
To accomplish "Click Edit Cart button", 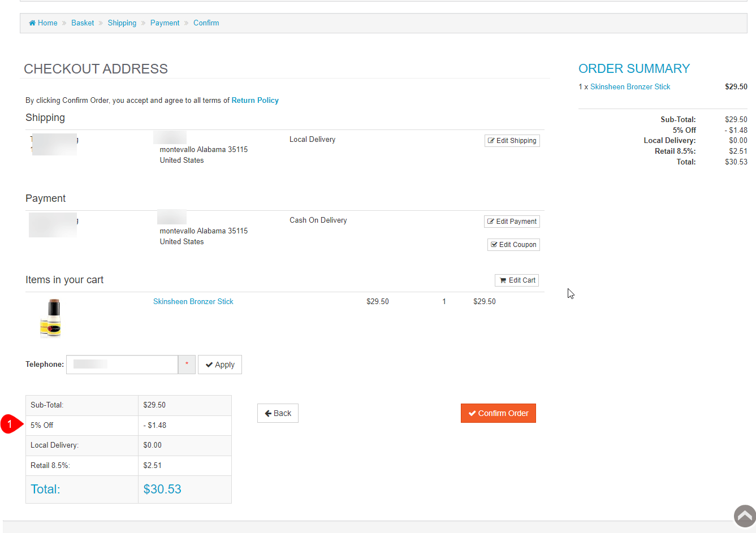I will pyautogui.click(x=517, y=280).
